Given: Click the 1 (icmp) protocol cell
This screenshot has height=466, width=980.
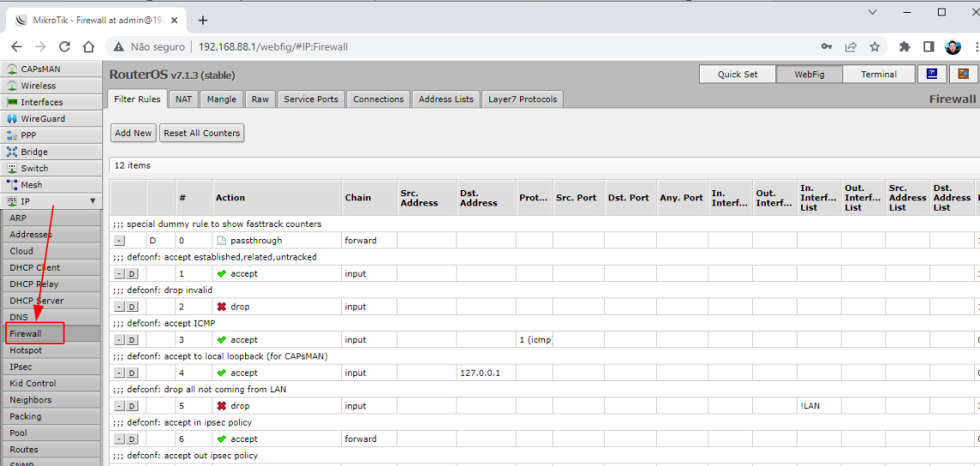Looking at the screenshot, I should [536, 340].
